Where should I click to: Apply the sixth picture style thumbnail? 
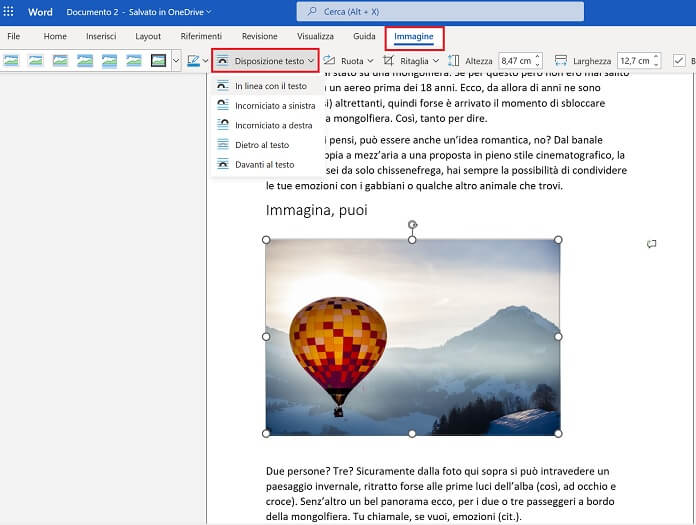click(134, 61)
